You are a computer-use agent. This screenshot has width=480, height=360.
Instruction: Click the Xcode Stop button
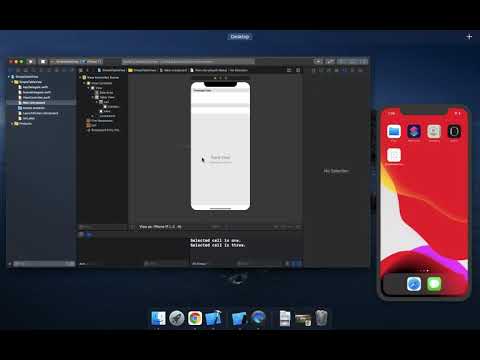click(x=43, y=61)
